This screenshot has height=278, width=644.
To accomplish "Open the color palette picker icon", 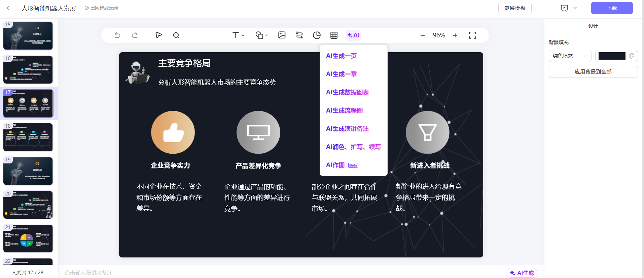I will 632,56.
